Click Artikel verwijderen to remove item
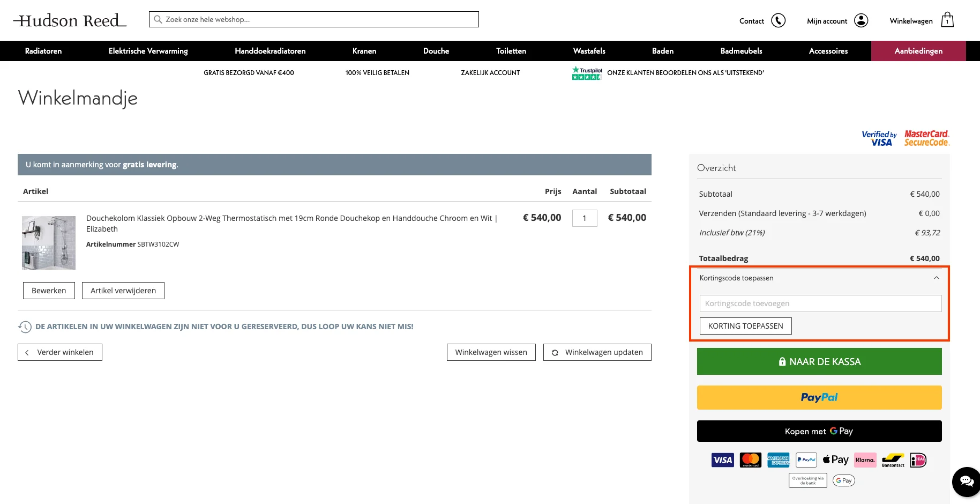 (x=123, y=291)
